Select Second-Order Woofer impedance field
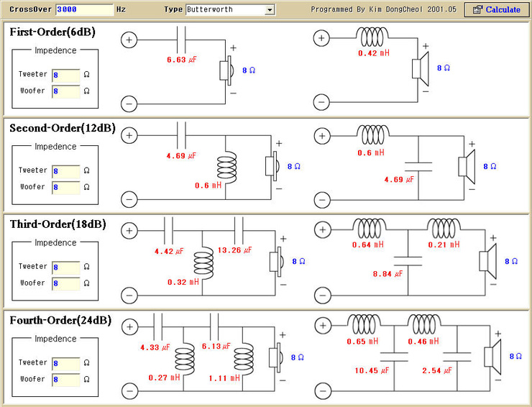532x407 pixels. point(66,188)
